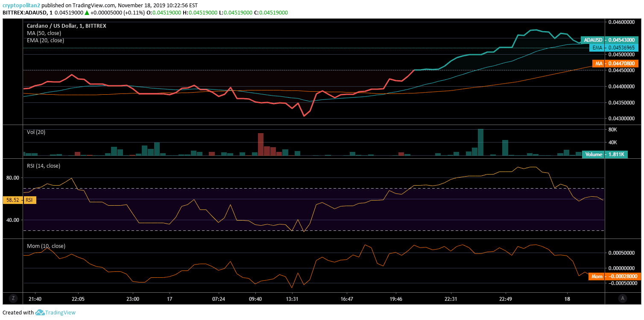Click the 80K volume axis label
Image resolution: width=644 pixels, height=320 pixels.
(612, 130)
